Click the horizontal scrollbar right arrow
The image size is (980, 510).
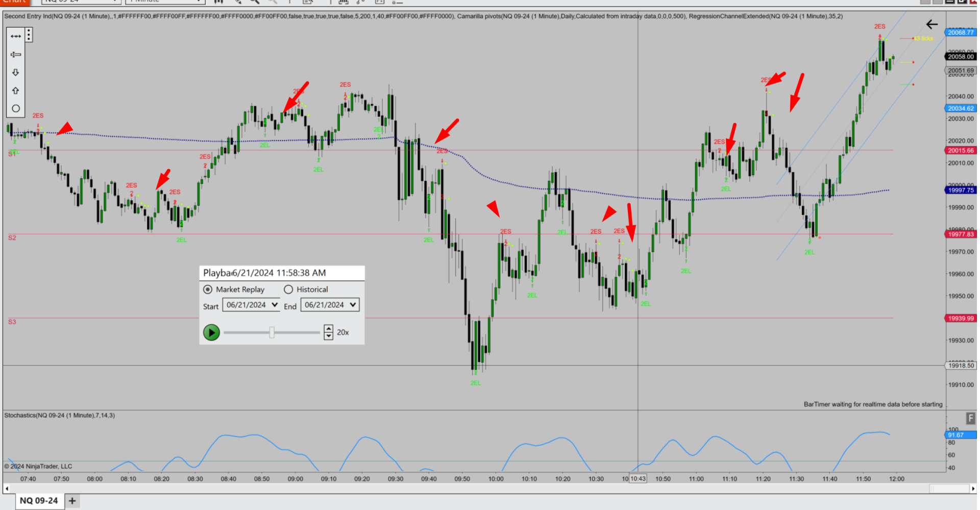tap(973, 489)
